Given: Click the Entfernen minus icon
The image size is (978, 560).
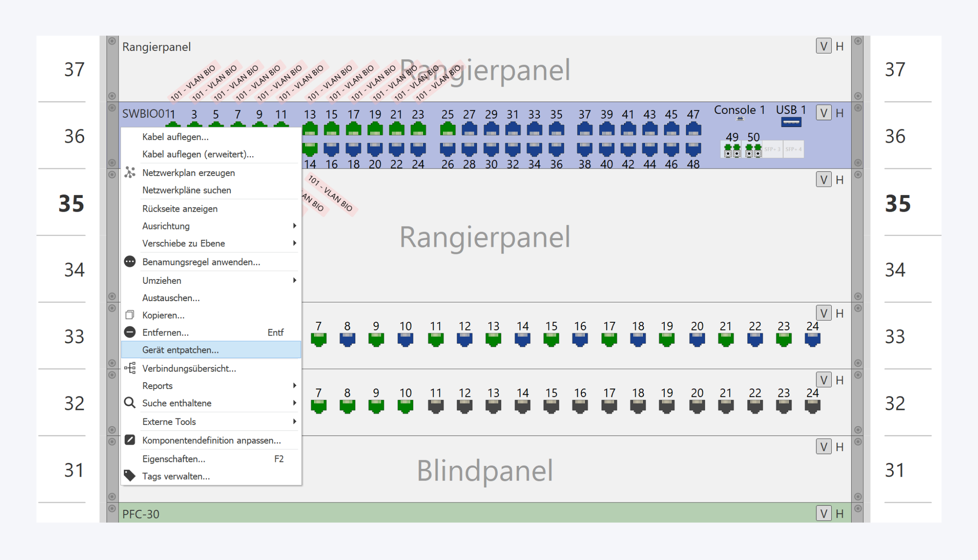Looking at the screenshot, I should (x=130, y=332).
